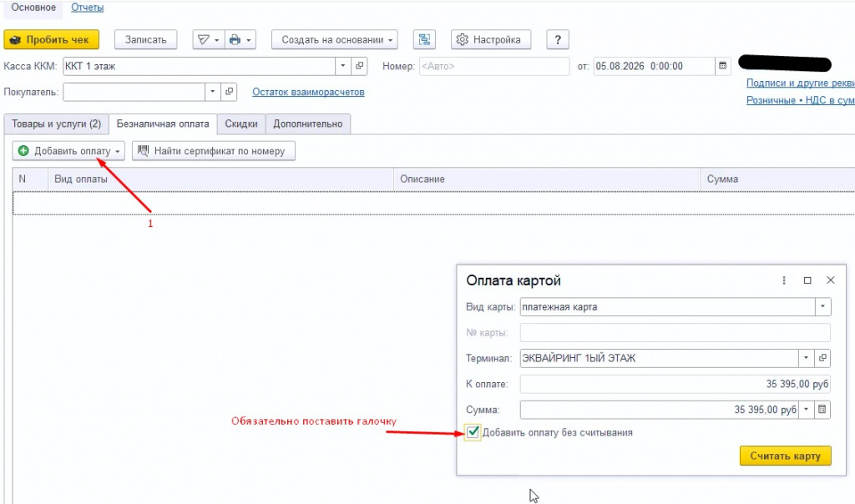Click the Покупатель input field
855x504 pixels.
(x=134, y=92)
